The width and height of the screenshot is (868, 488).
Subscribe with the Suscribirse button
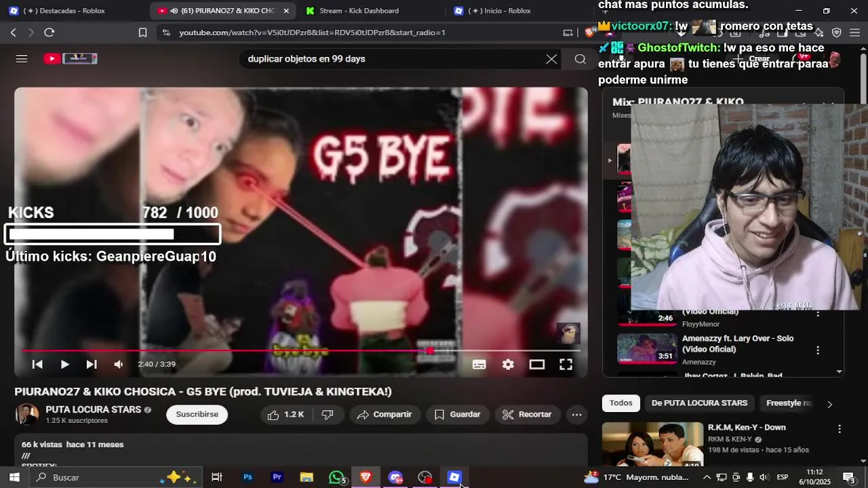pyautogui.click(x=197, y=415)
